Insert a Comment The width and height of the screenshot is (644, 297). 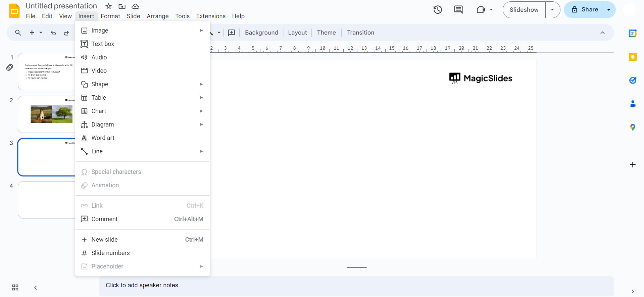pos(143,219)
